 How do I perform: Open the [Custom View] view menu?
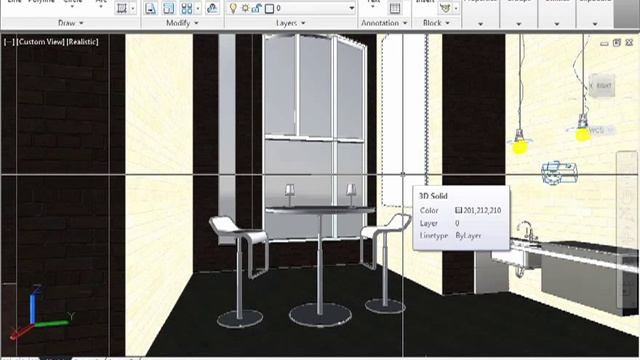pos(41,42)
